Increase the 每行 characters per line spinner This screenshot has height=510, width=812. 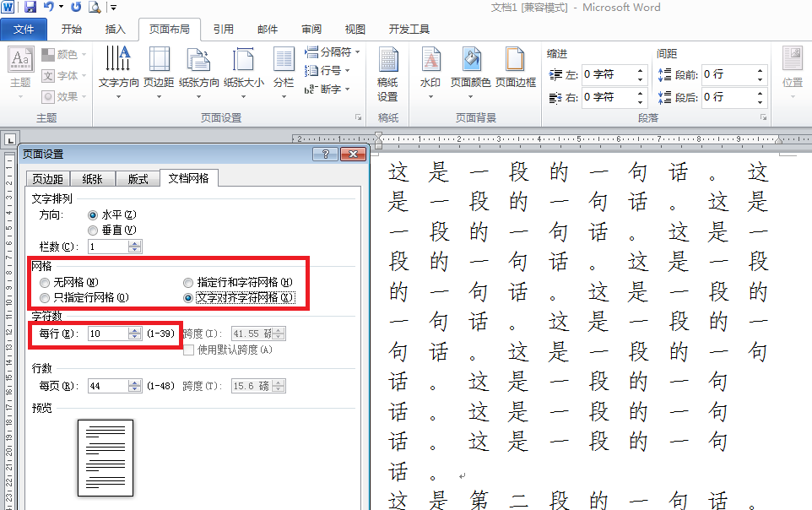coord(135,331)
